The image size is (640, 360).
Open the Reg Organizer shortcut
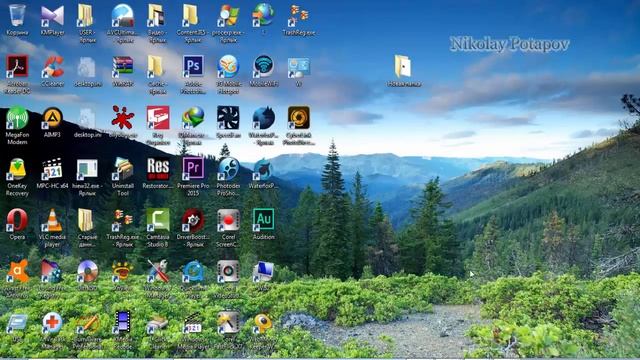[158, 118]
